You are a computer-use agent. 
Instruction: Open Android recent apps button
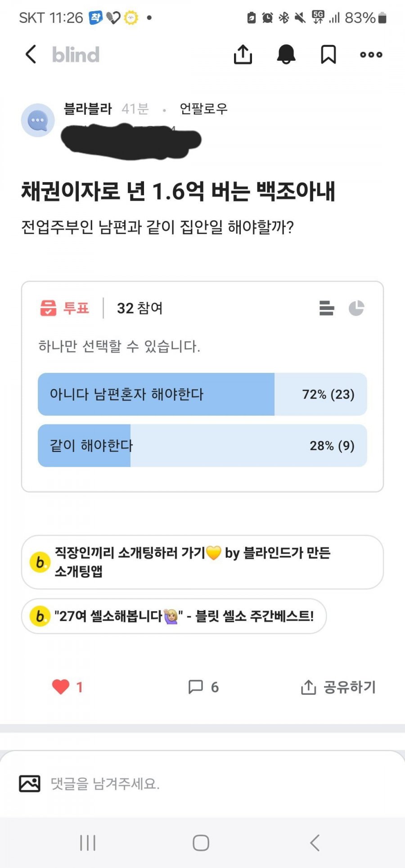(x=88, y=842)
